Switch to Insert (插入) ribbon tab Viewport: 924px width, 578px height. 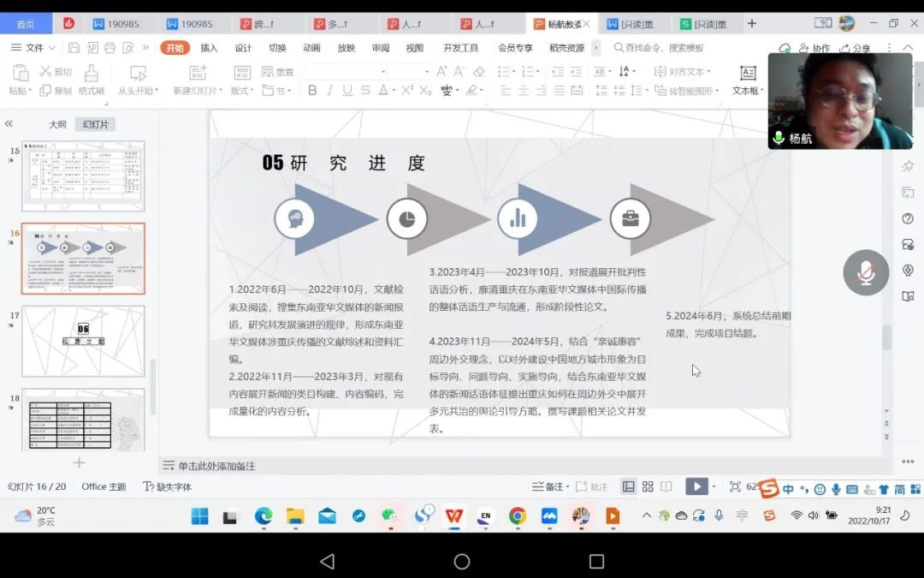click(x=209, y=48)
